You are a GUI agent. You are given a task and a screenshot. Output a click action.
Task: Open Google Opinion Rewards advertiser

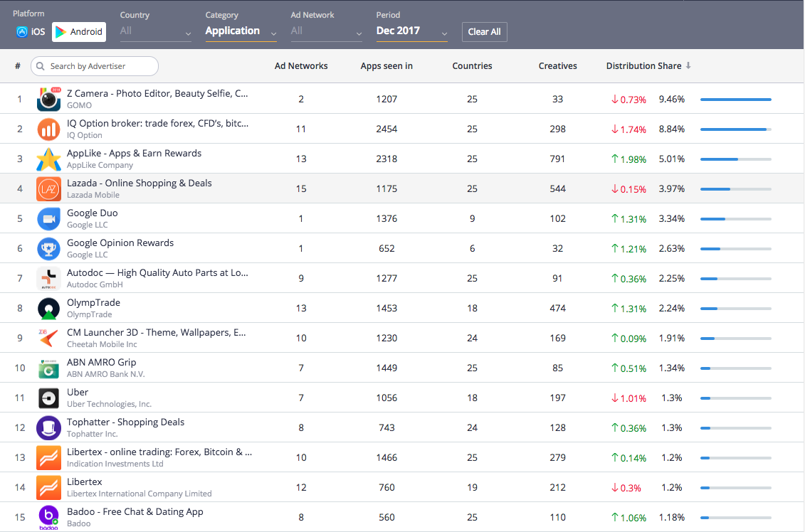pos(120,243)
